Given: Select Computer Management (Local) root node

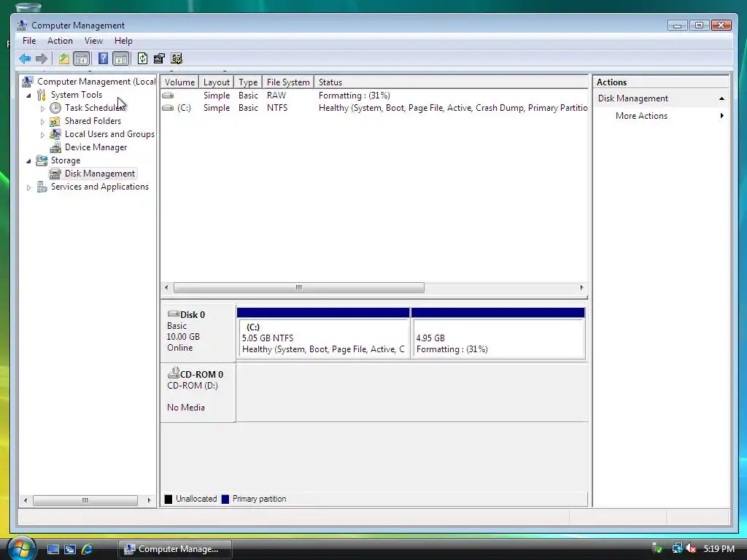Looking at the screenshot, I should [x=96, y=82].
